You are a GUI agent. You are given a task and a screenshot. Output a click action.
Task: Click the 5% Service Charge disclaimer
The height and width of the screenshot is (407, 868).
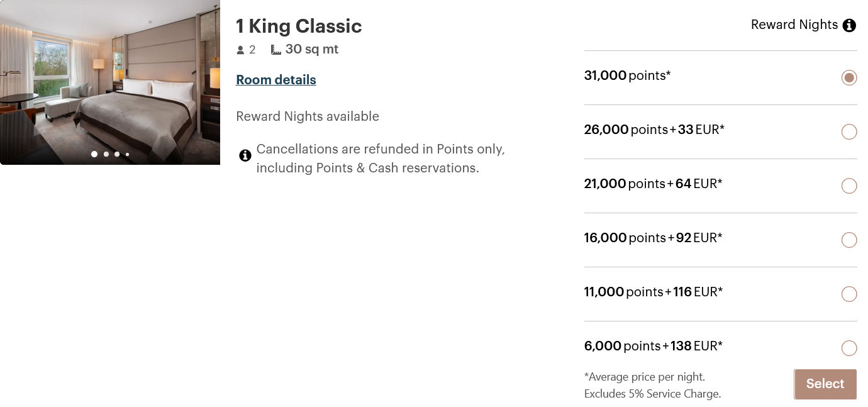coord(652,394)
